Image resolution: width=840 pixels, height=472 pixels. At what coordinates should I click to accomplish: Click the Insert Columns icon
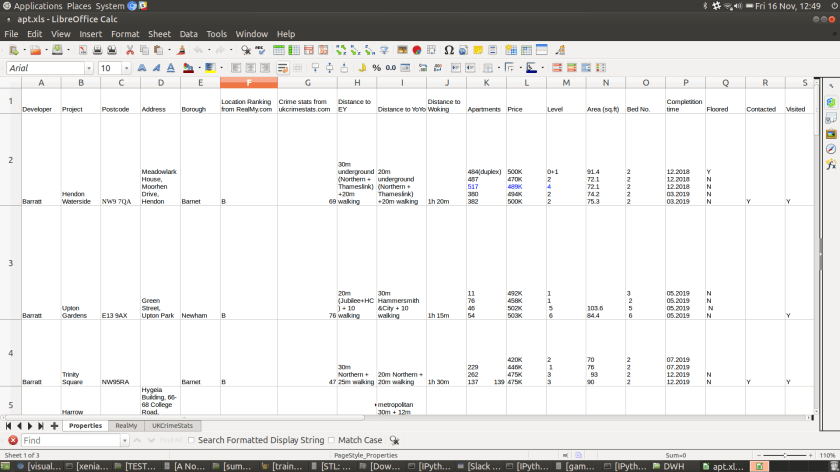pyautogui.click(x=294, y=50)
